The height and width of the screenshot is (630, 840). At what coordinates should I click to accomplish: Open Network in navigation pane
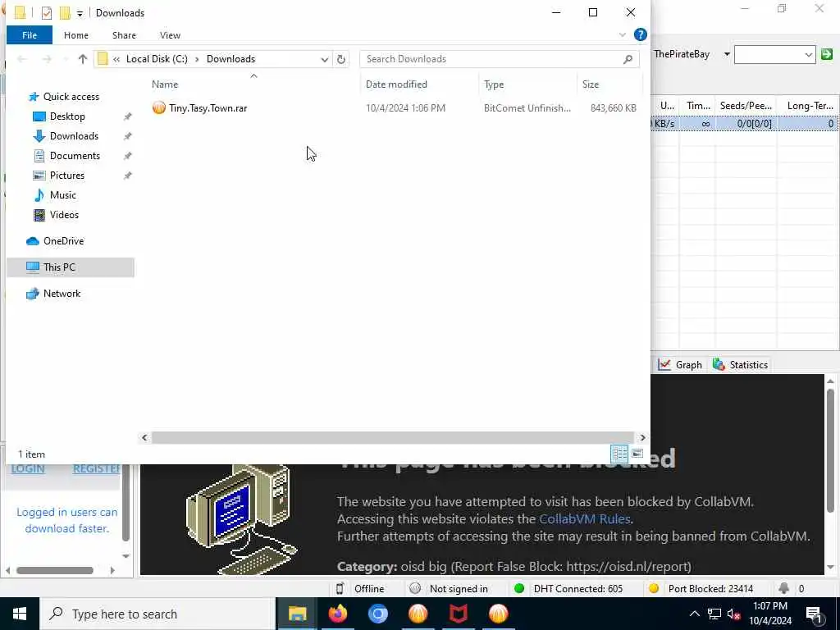click(62, 294)
